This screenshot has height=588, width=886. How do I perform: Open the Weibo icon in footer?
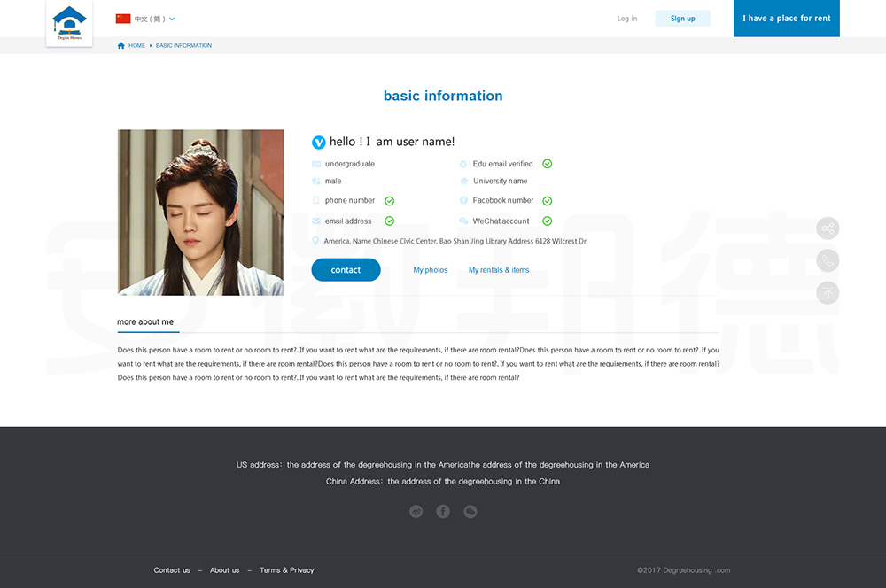click(416, 512)
